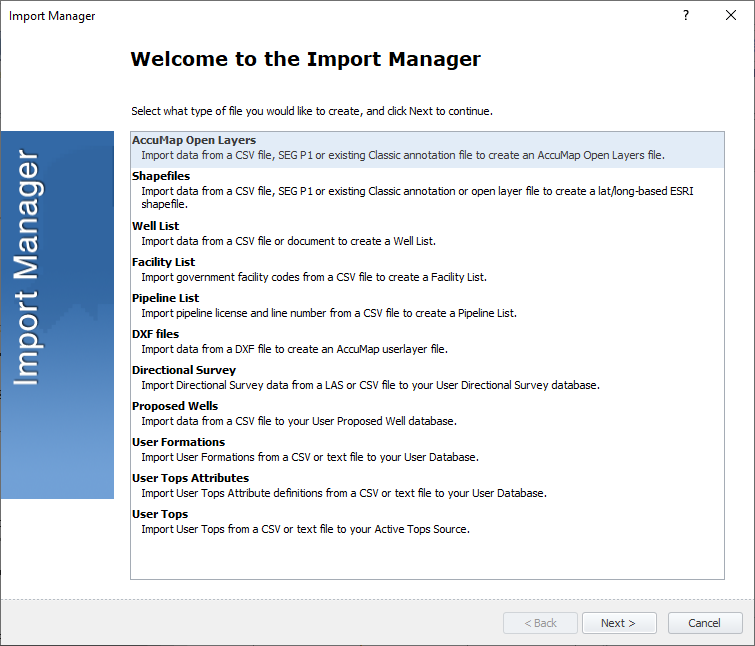755x646 pixels.
Task: Click empty space below User Tops entry
Action: point(427,558)
